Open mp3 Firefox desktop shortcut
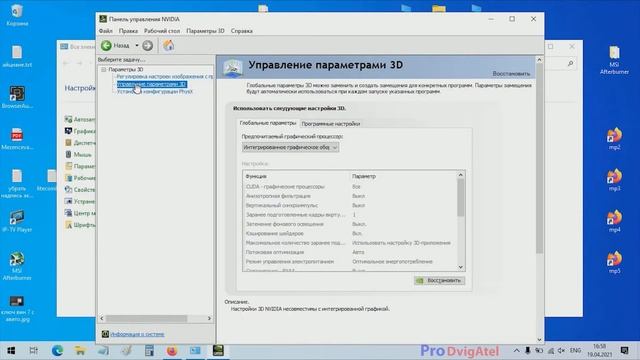The image size is (640, 360). pos(614,180)
